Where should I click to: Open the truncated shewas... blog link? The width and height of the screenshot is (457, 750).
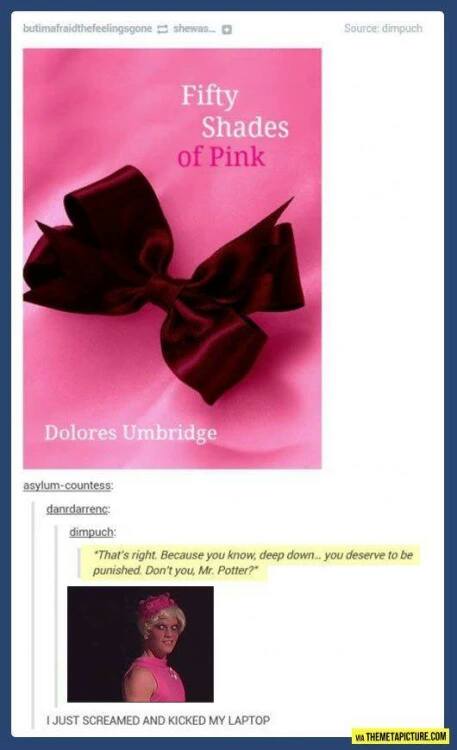point(194,29)
